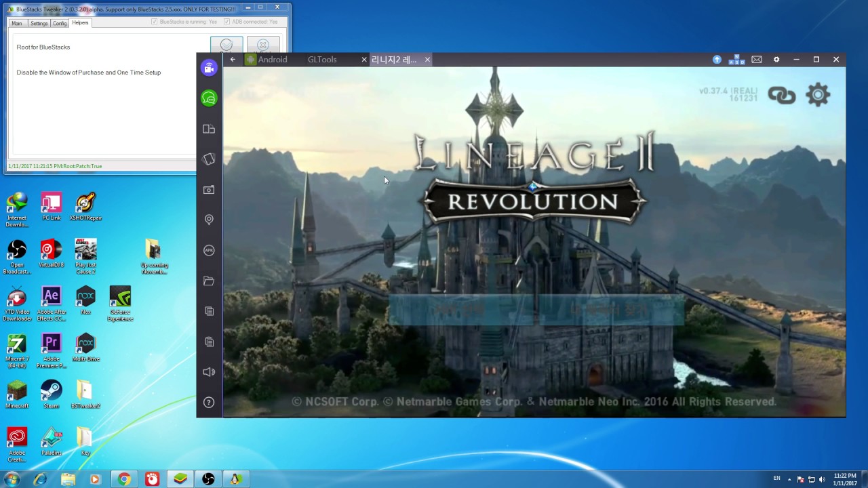Open the Paladins desktop shortcut
Viewport: 868px width, 488px height.
coord(51,441)
